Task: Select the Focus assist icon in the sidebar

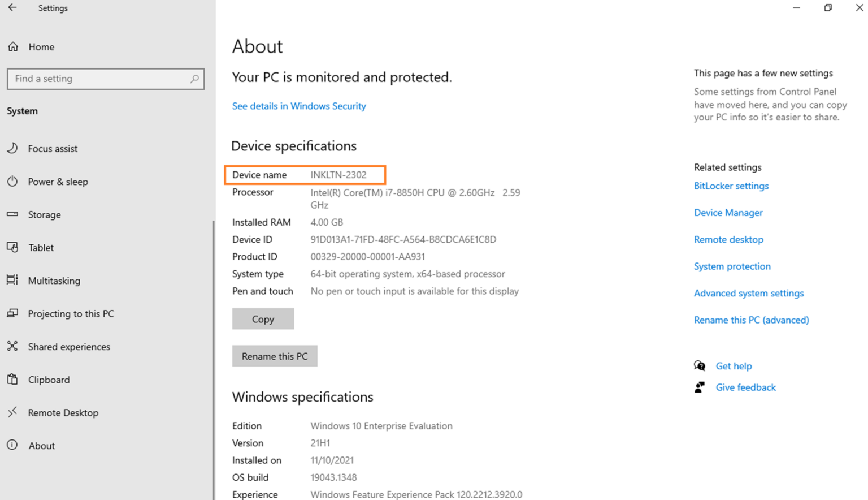Action: (13, 149)
